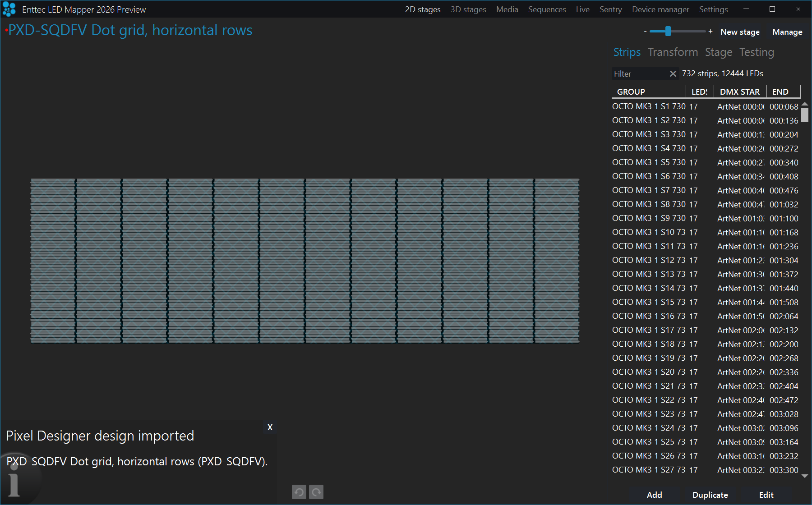
Task: Click the redo arrow icon
Action: (317, 492)
